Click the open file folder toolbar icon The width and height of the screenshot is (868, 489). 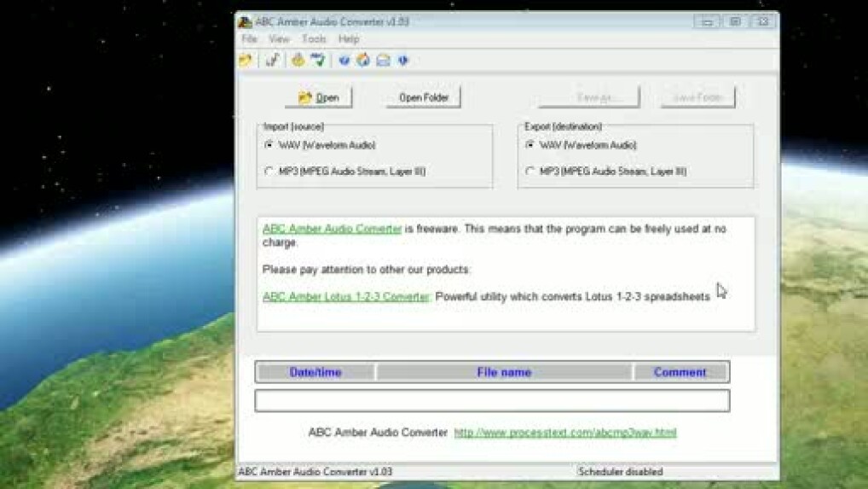tap(246, 61)
